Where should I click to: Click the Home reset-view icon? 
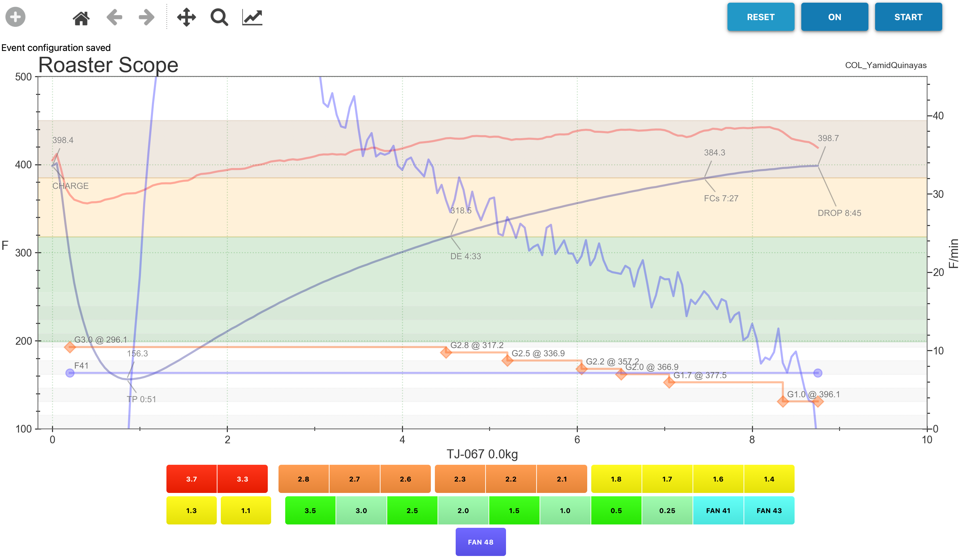81,17
